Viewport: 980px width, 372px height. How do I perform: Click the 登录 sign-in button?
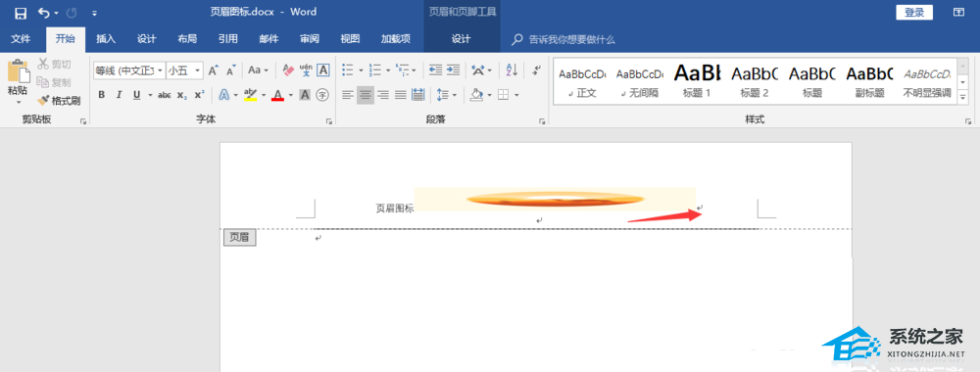(x=914, y=13)
